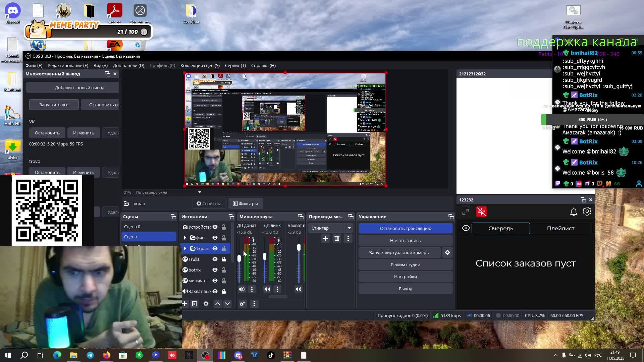This screenshot has width=644, height=362.
Task: Open advanced audio properties gears icon
Action: click(x=243, y=304)
